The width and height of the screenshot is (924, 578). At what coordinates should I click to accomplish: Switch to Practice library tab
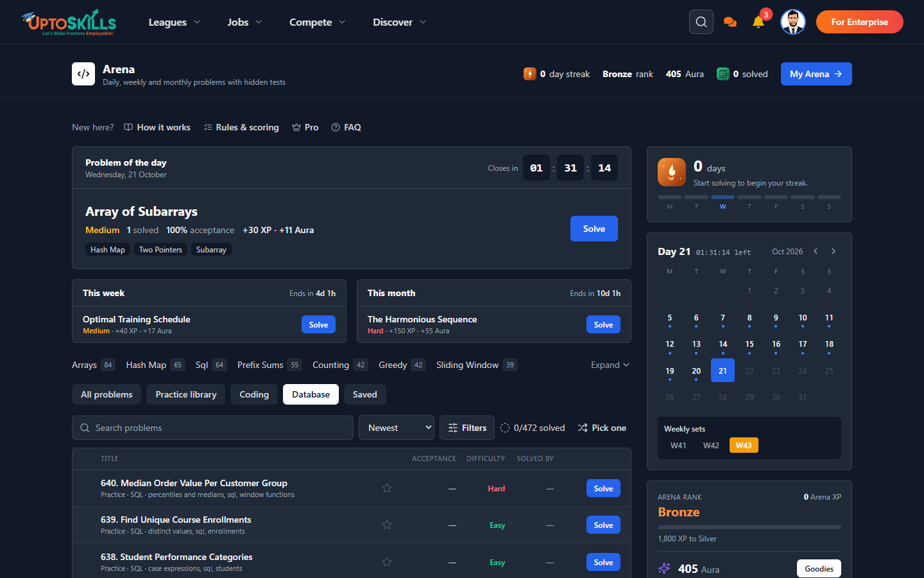point(186,394)
